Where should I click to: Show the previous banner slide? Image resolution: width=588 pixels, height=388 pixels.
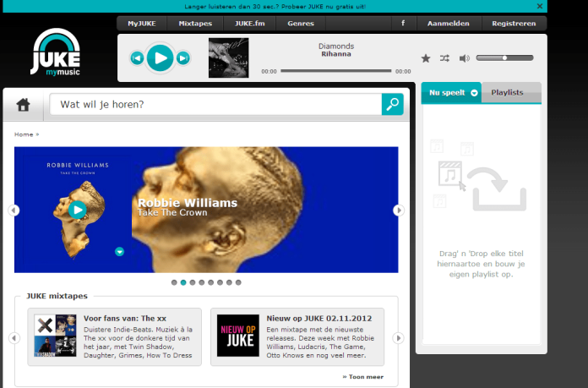(x=14, y=210)
